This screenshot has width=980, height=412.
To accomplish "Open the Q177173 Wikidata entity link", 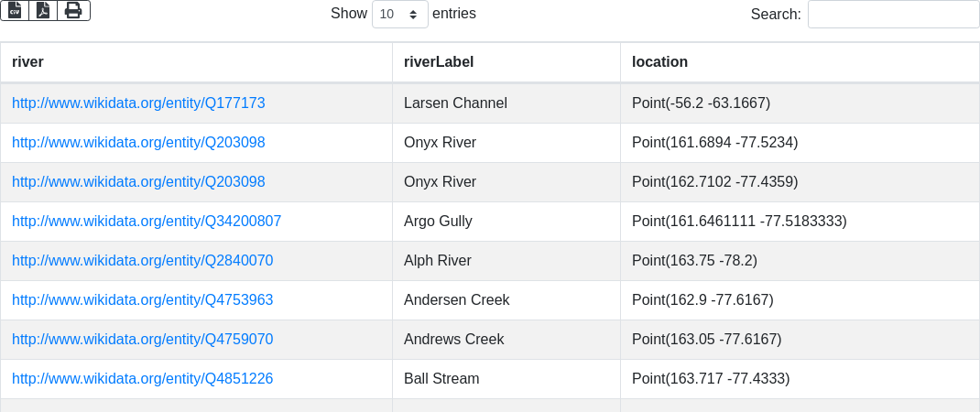I will point(138,103).
